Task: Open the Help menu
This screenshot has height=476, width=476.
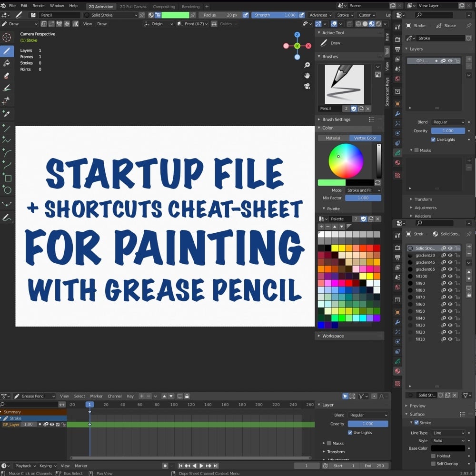Action: tap(73, 6)
